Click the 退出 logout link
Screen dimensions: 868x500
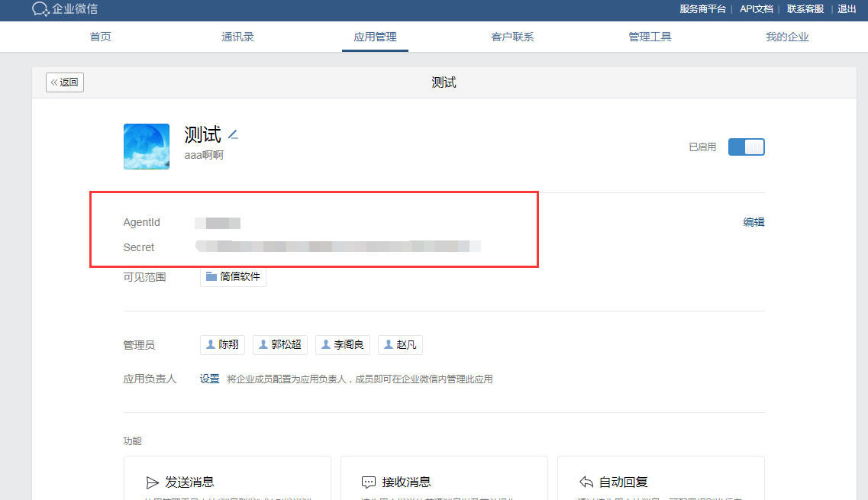click(847, 9)
